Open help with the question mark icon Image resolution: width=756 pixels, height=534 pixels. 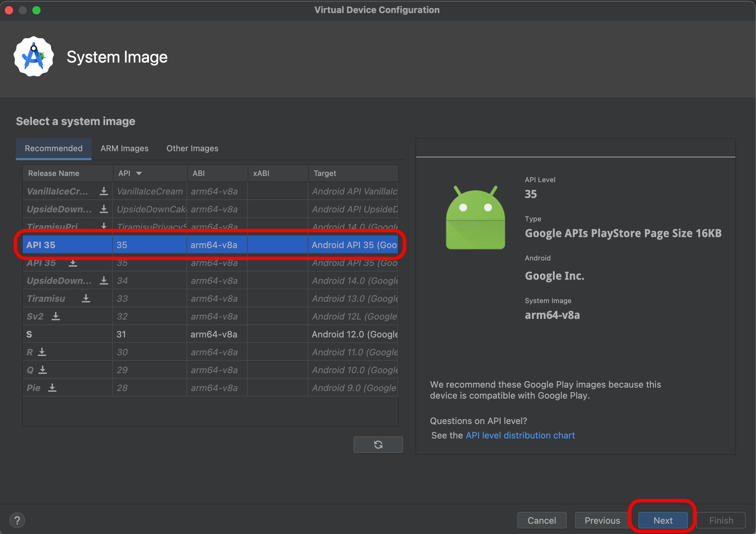(17, 520)
